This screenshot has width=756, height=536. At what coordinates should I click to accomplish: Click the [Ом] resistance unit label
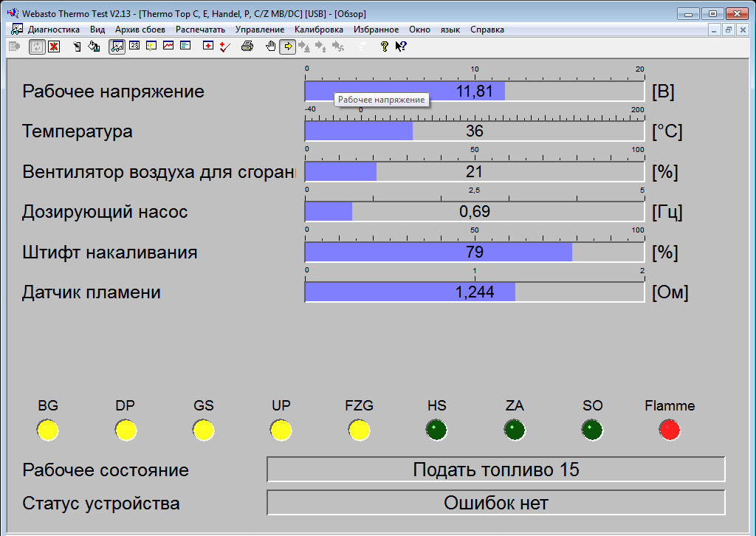coord(670,292)
